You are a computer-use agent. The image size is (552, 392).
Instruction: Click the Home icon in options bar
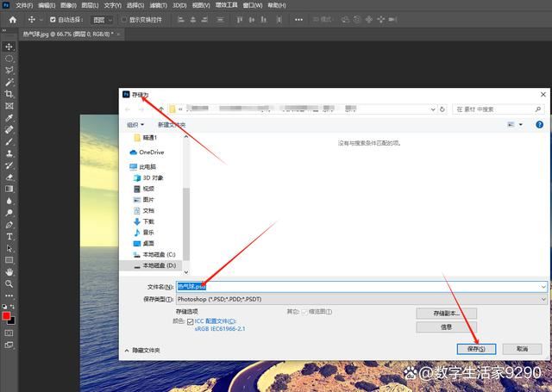point(12,19)
